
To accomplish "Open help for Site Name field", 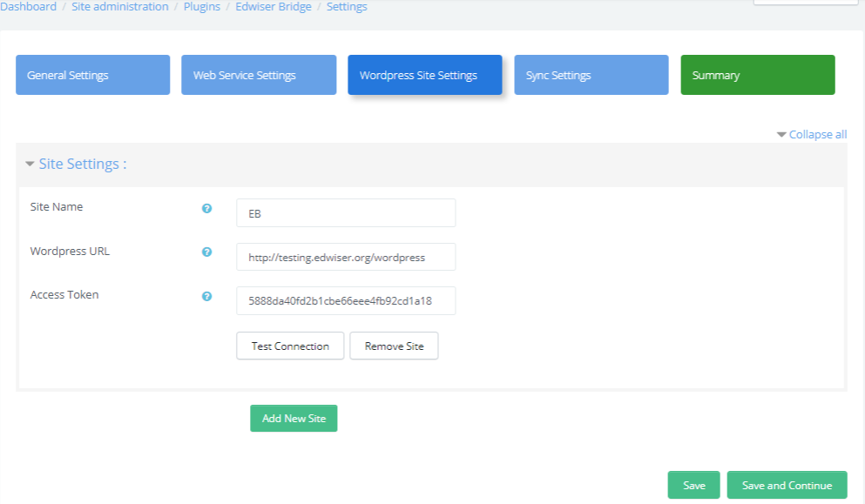I will point(206,208).
